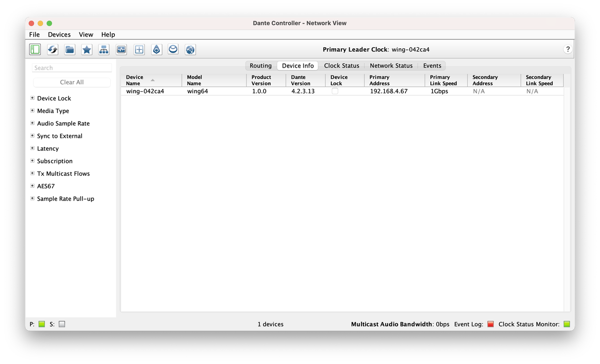
Task: Sort by the Product Version column header
Action: click(x=266, y=80)
